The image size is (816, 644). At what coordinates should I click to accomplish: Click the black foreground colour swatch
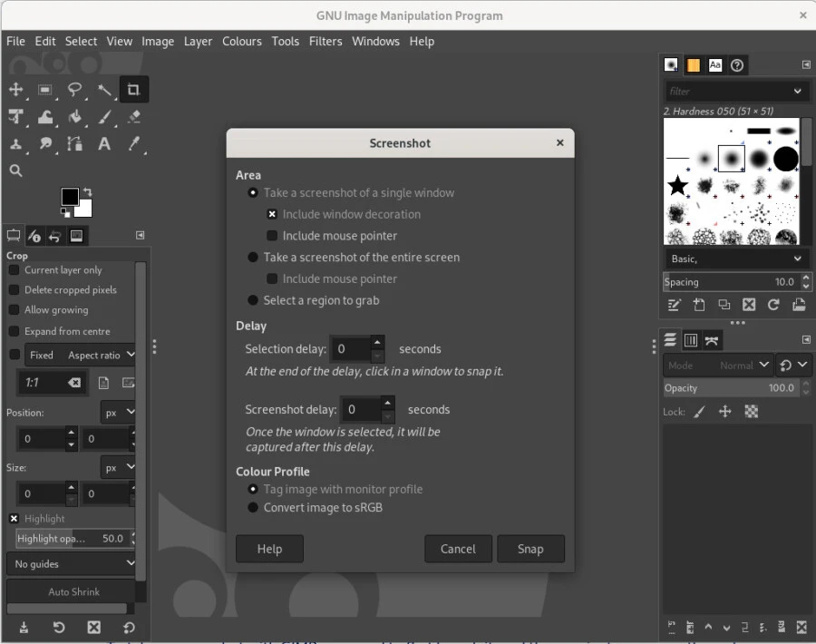tap(70, 197)
